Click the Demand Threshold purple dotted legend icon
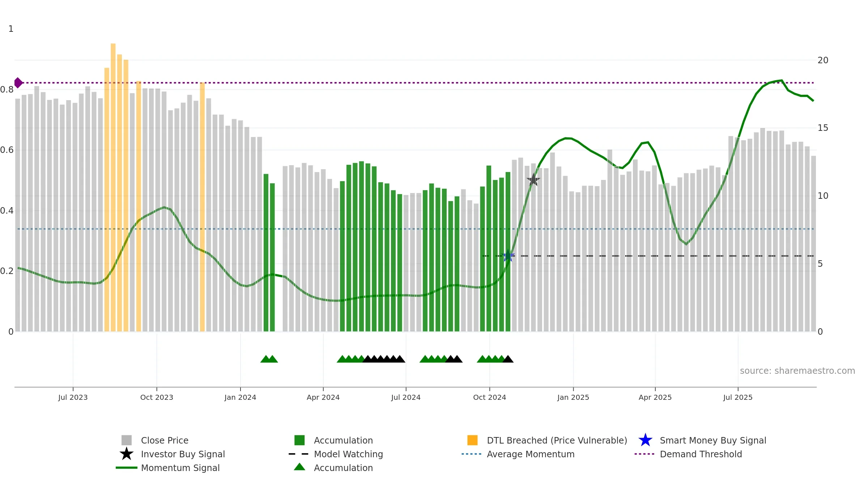868x488 pixels. tap(644, 454)
